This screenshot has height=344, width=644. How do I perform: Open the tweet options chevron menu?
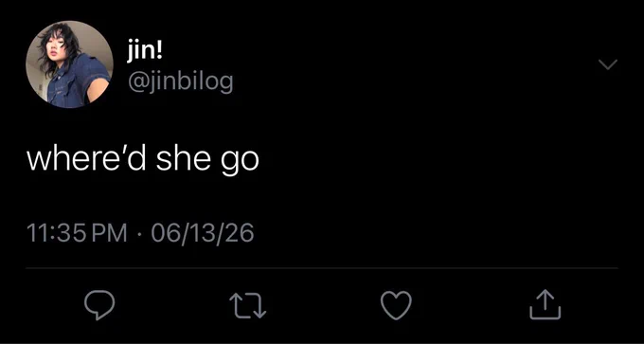tap(608, 64)
